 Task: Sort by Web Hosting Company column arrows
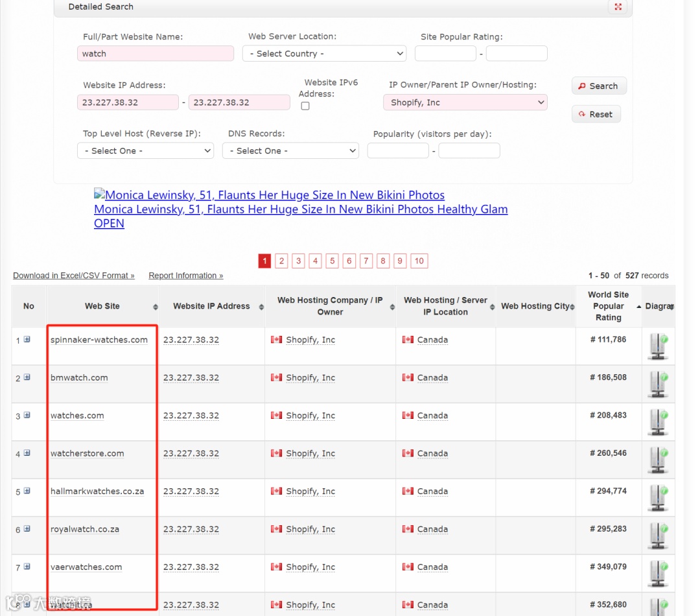[392, 307]
